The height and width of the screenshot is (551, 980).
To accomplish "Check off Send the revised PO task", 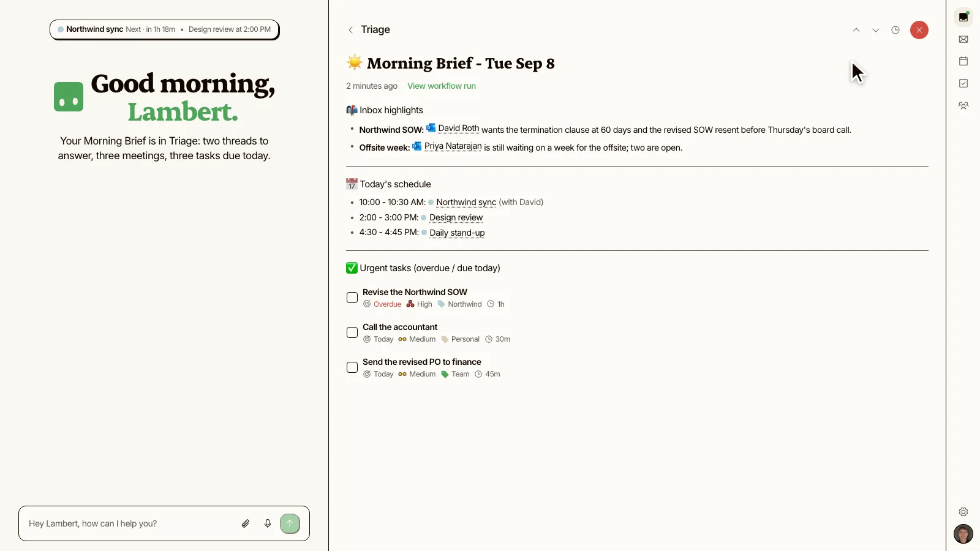I will [x=352, y=367].
